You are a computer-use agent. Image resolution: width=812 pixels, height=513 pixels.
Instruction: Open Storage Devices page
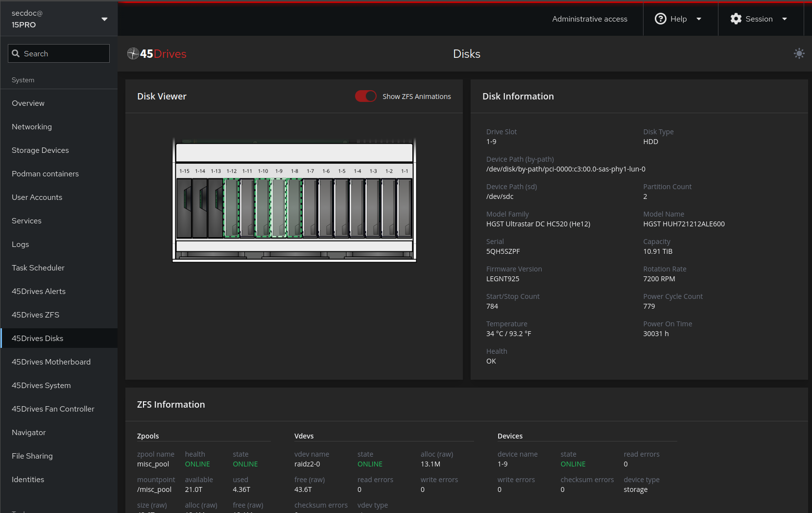click(x=59, y=150)
